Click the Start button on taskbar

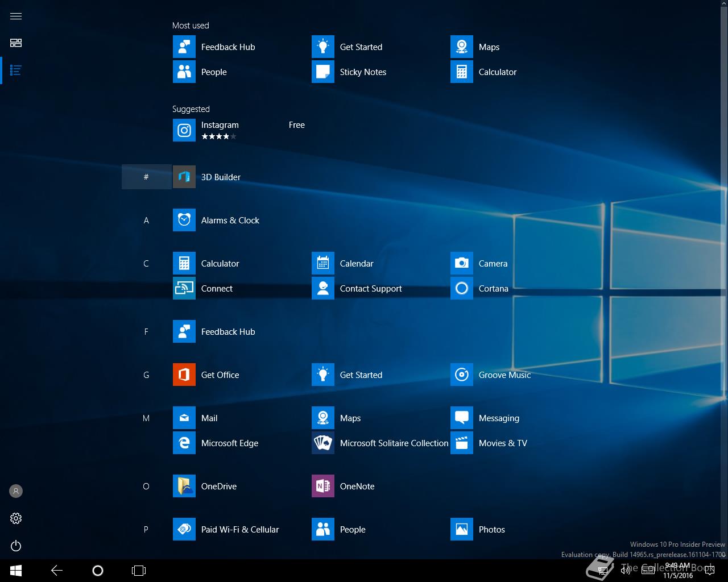pos(16,571)
